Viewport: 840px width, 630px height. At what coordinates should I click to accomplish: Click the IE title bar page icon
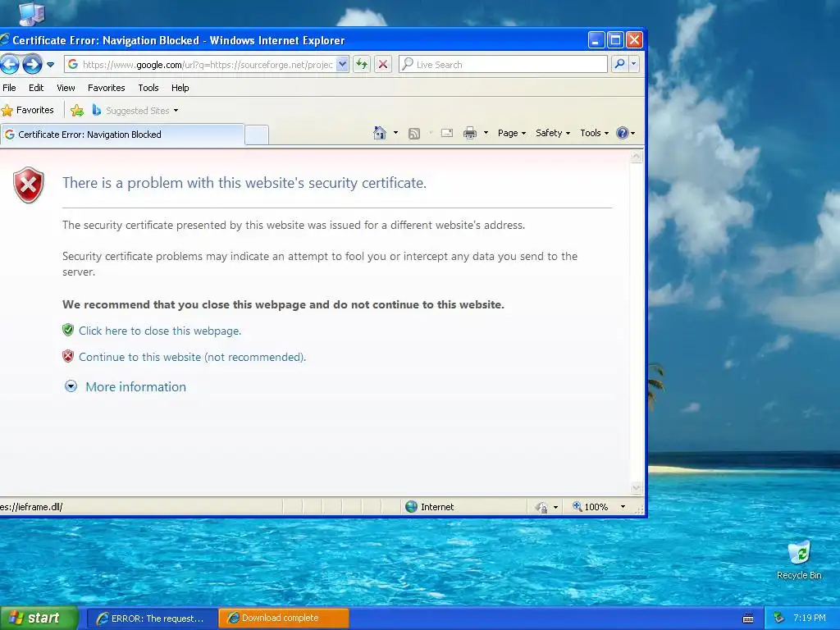[x=5, y=40]
